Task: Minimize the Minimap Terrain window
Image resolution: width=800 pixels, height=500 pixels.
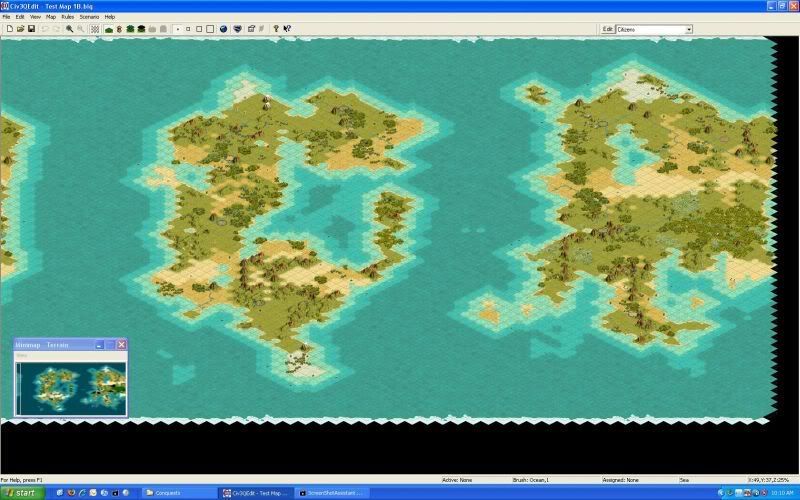Action: click(x=99, y=345)
